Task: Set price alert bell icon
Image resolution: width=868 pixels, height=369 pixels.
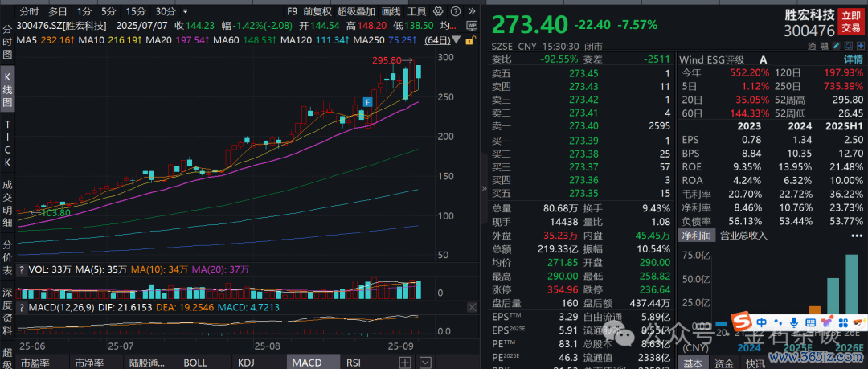Action: pyautogui.click(x=847, y=47)
